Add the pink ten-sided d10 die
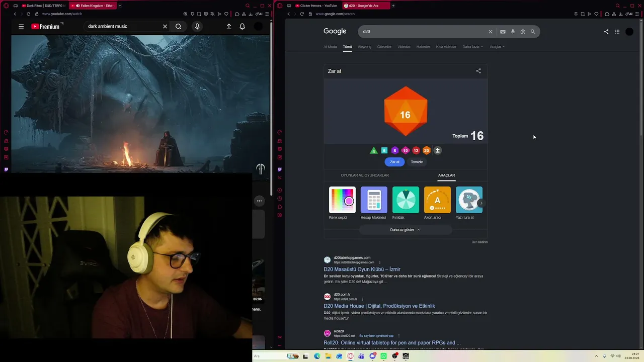 (405, 150)
